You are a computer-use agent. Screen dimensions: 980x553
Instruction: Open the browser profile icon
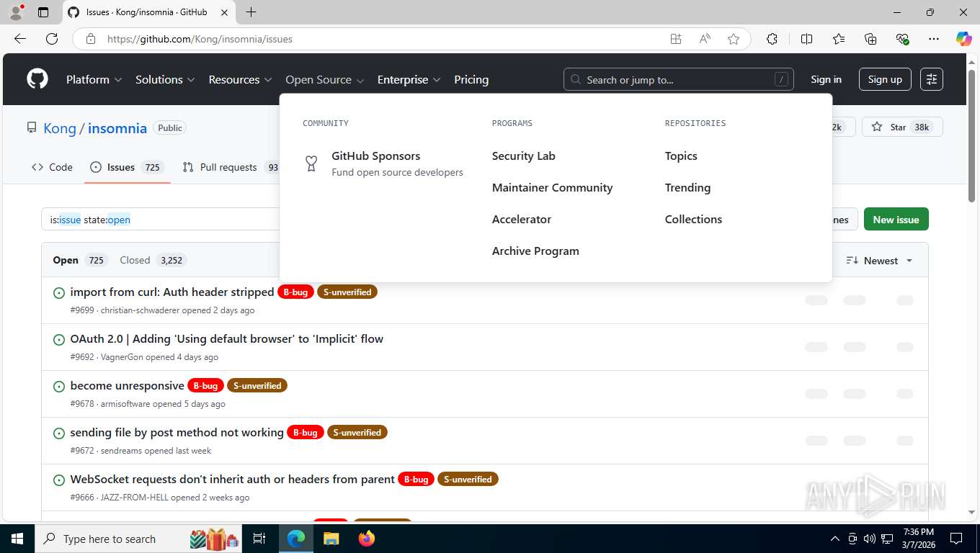[x=16, y=12]
